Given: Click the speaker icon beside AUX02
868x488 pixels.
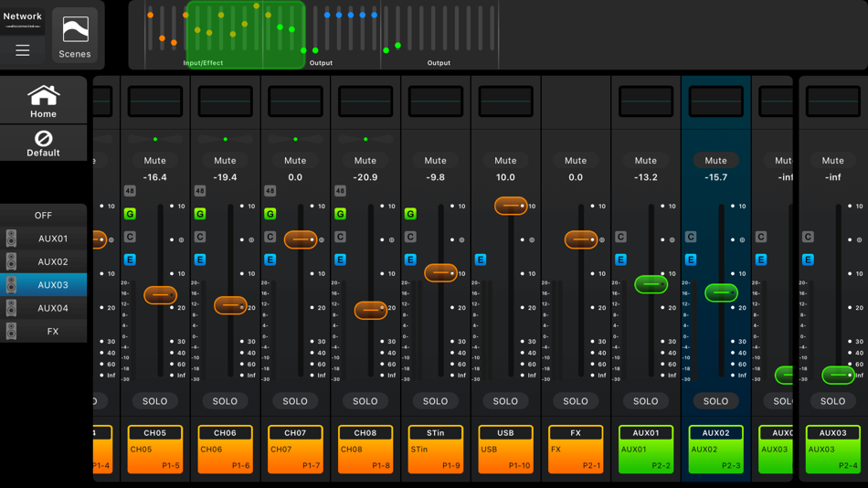Looking at the screenshot, I should [11, 261].
